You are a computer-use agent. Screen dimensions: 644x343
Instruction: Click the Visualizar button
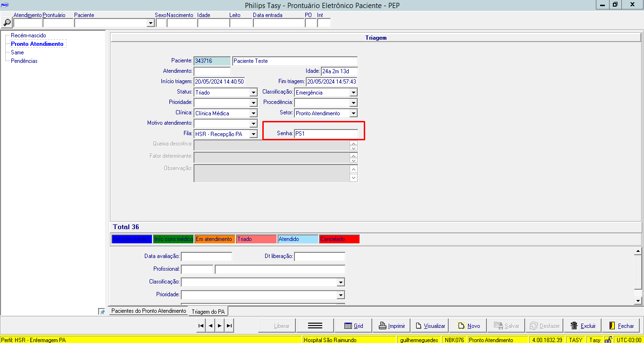pos(430,326)
